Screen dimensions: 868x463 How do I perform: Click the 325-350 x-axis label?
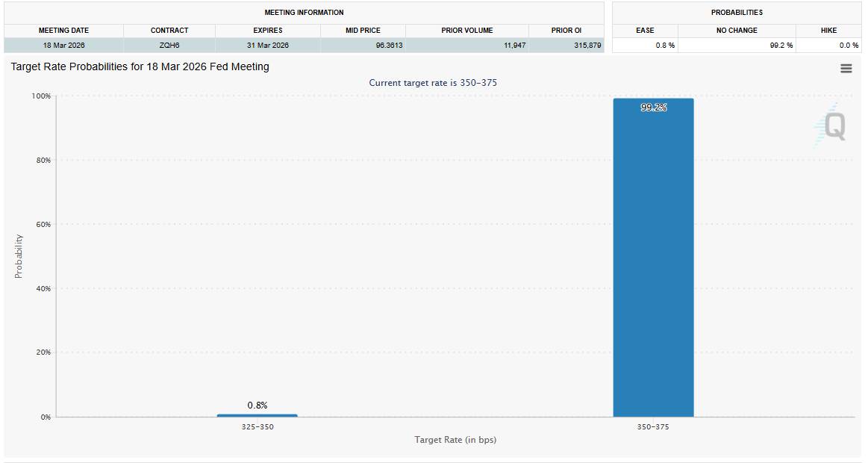point(257,426)
